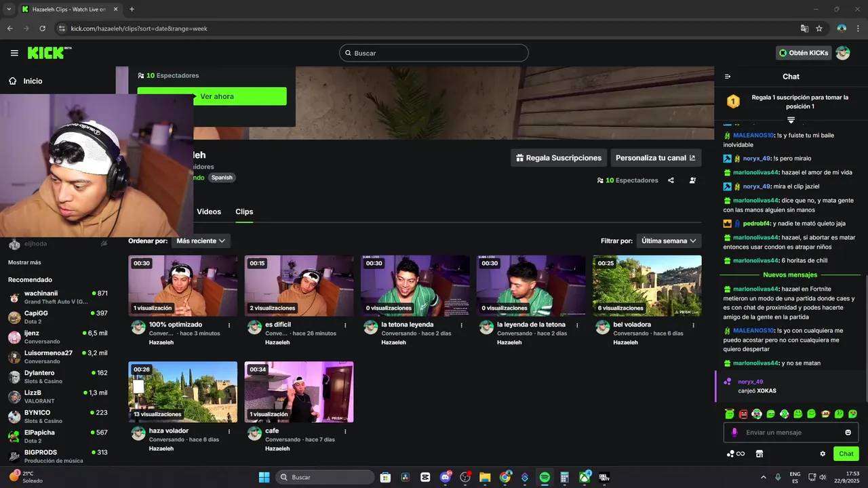Switch to the Videos tab

[209, 211]
